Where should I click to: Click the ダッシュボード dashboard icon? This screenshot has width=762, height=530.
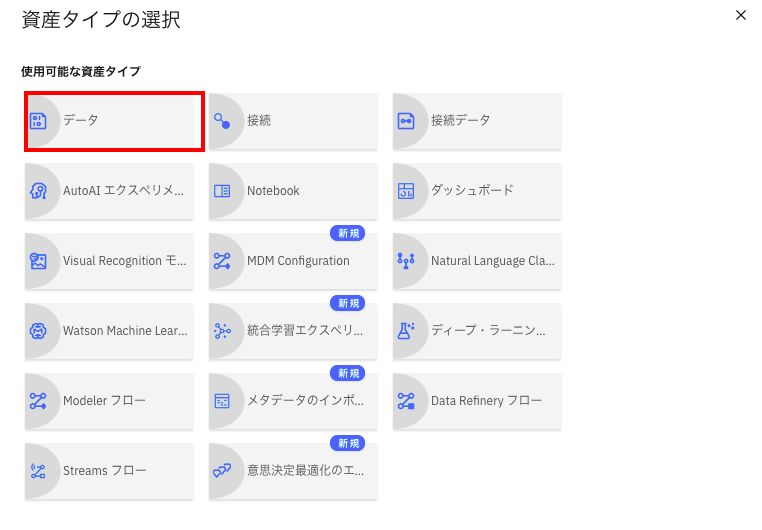pos(406,191)
